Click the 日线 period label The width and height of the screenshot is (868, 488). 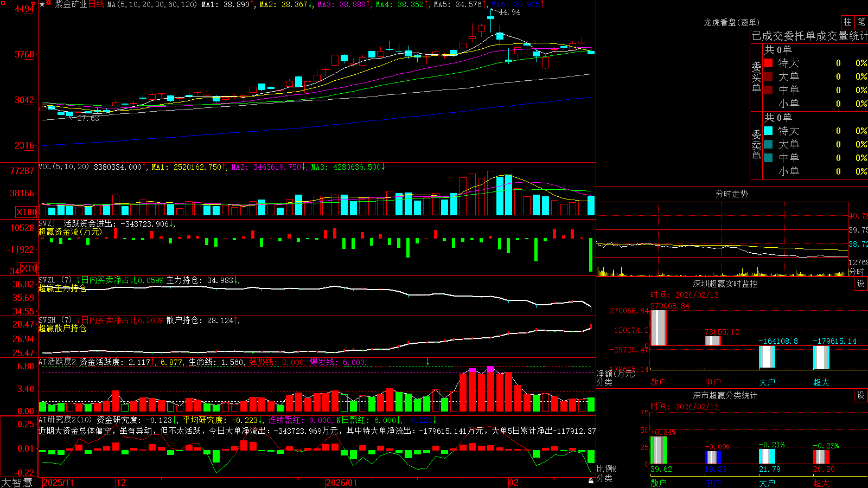pos(95,4)
